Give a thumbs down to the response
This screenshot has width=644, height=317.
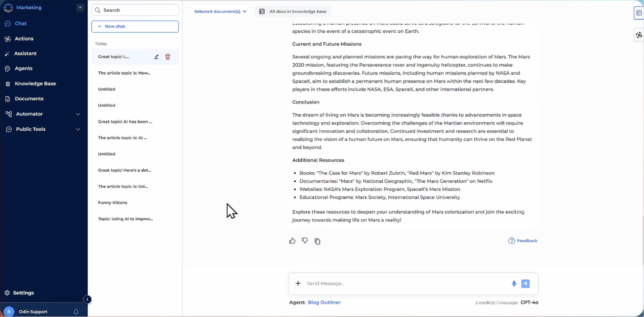[x=305, y=241]
